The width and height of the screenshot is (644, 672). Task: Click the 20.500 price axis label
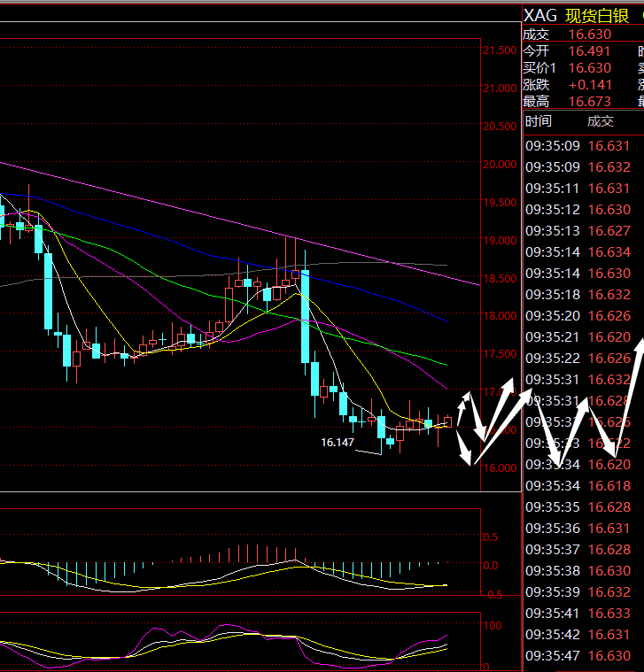click(500, 127)
